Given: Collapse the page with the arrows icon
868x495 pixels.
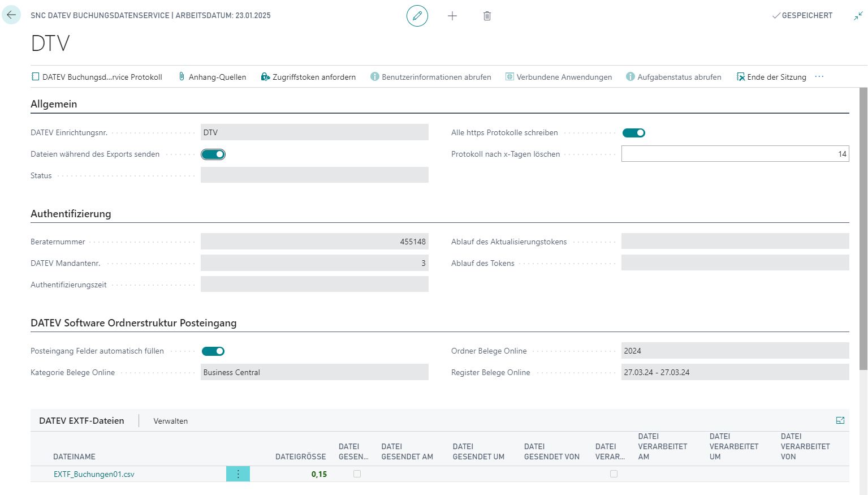Looking at the screenshot, I should coord(858,16).
